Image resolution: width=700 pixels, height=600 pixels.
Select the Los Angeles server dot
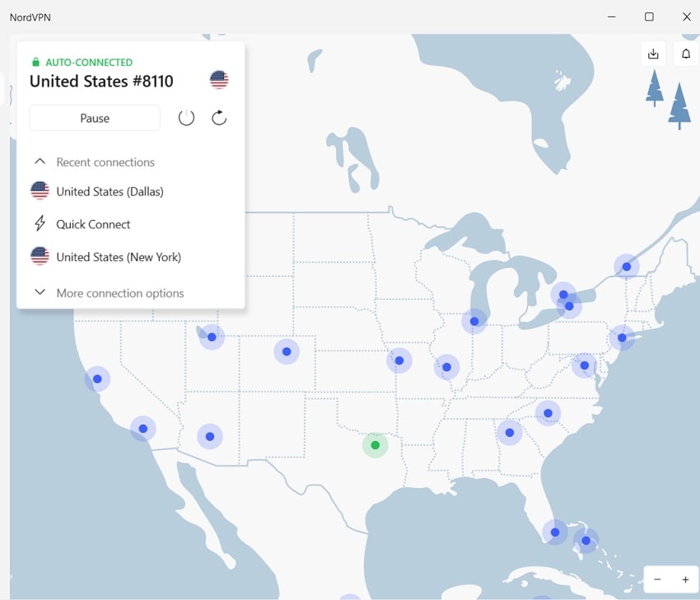(x=142, y=429)
